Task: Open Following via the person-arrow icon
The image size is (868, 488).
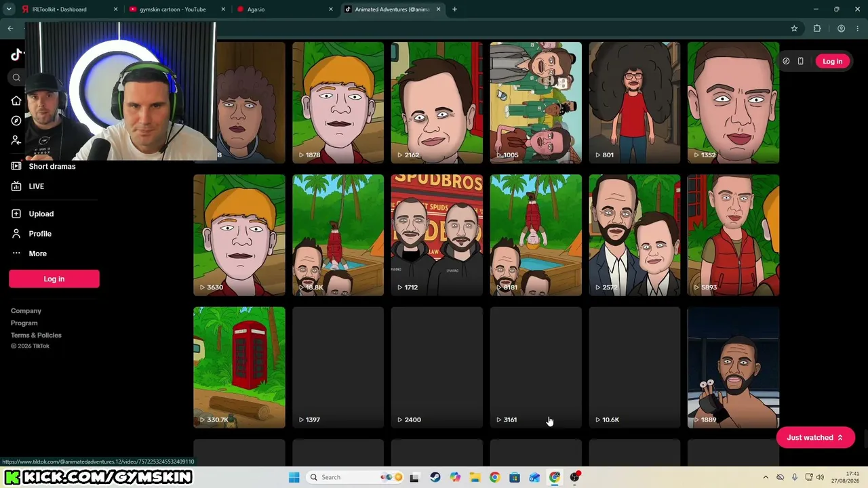Action: (16, 140)
